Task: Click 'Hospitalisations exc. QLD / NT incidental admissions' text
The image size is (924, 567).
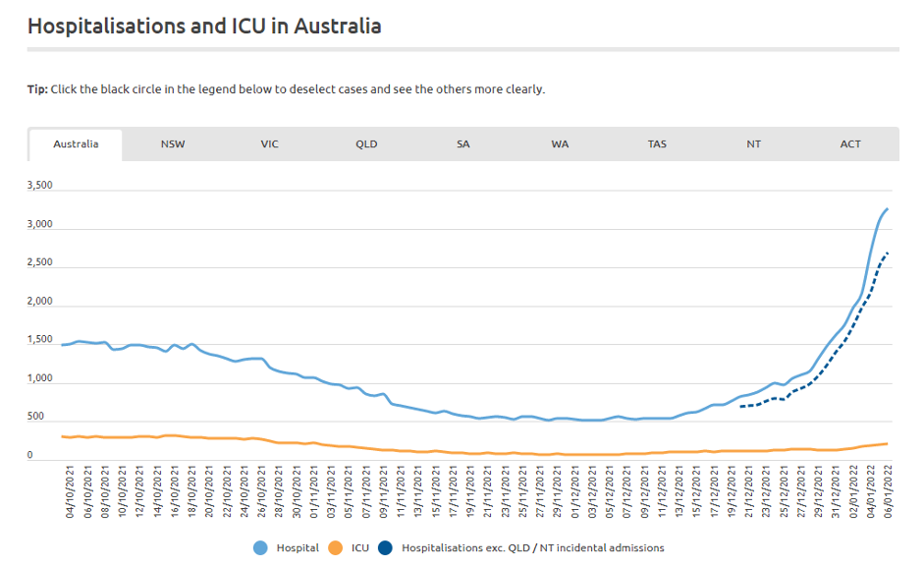Action: point(533,548)
